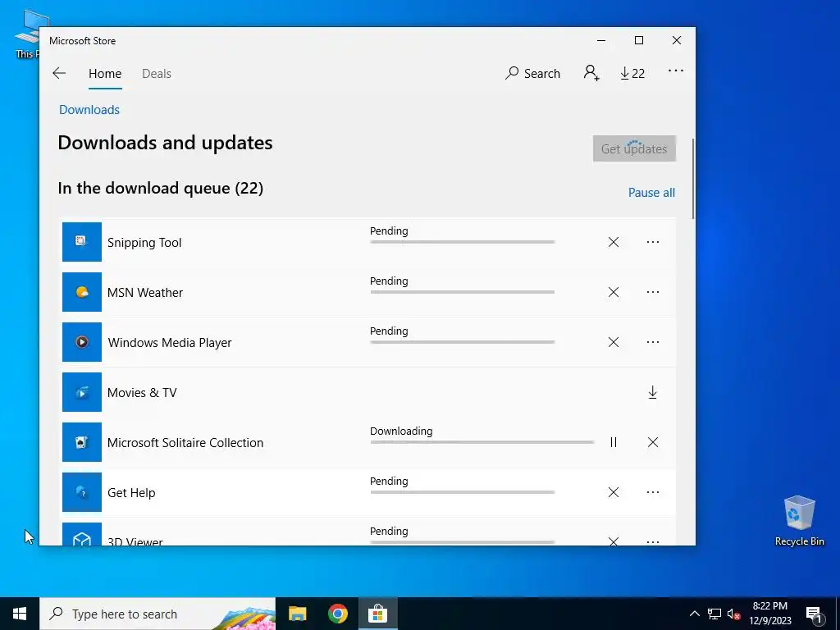
Task: Open the See more menu in header
Action: (676, 71)
